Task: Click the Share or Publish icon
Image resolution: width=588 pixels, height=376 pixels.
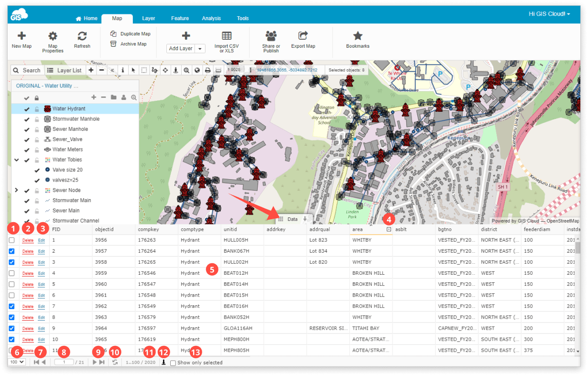Action: point(271,36)
